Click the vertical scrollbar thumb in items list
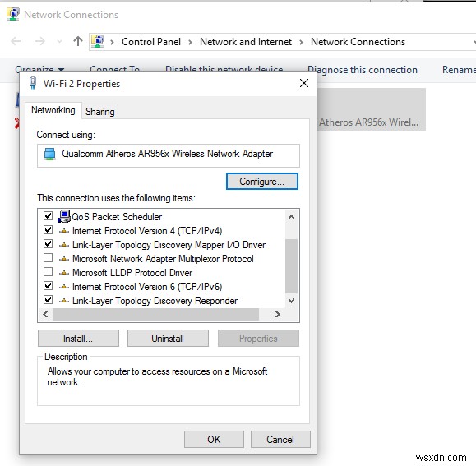476x466 pixels. coord(291,266)
